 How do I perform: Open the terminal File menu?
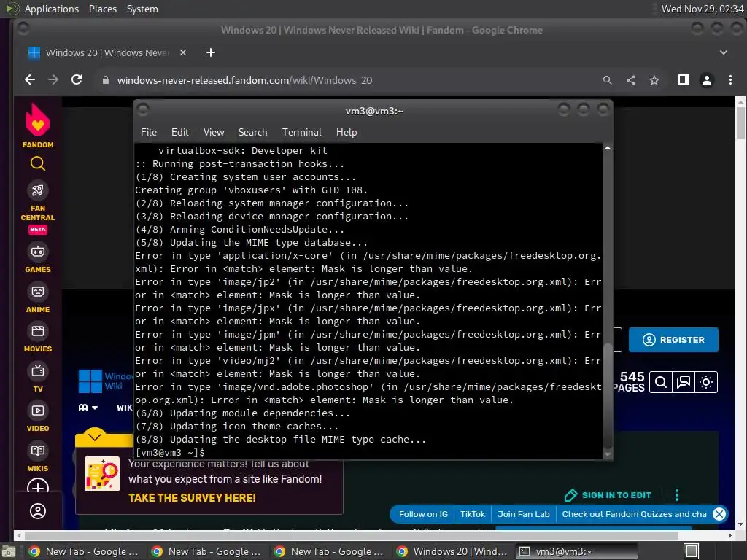click(x=149, y=133)
